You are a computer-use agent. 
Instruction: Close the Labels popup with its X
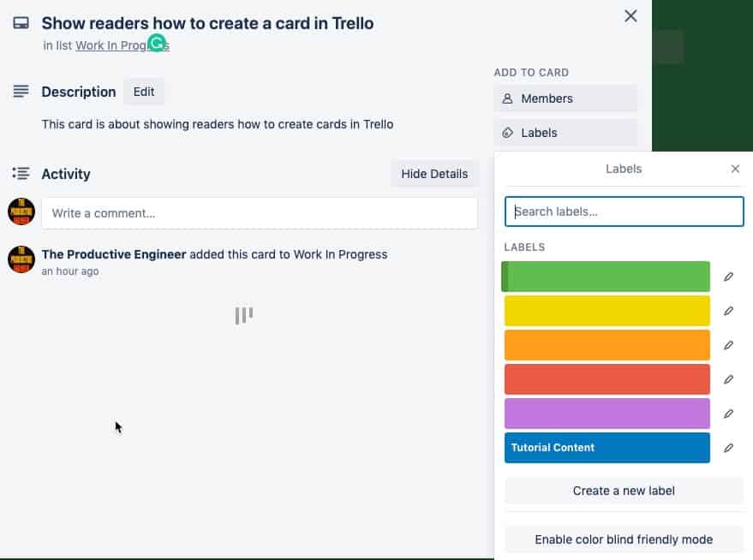[735, 169]
